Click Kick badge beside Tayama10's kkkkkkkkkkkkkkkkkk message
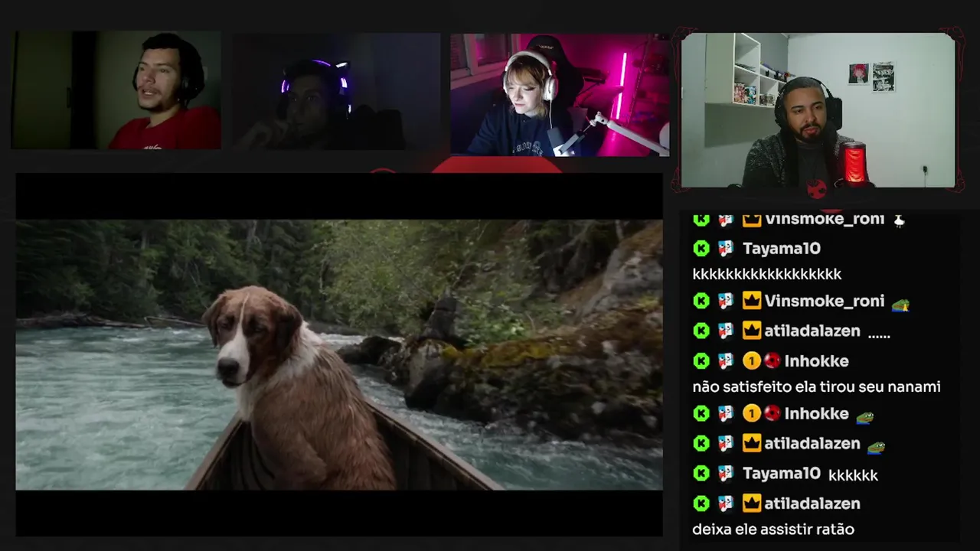Screen dimensions: 980x551 coord(701,248)
